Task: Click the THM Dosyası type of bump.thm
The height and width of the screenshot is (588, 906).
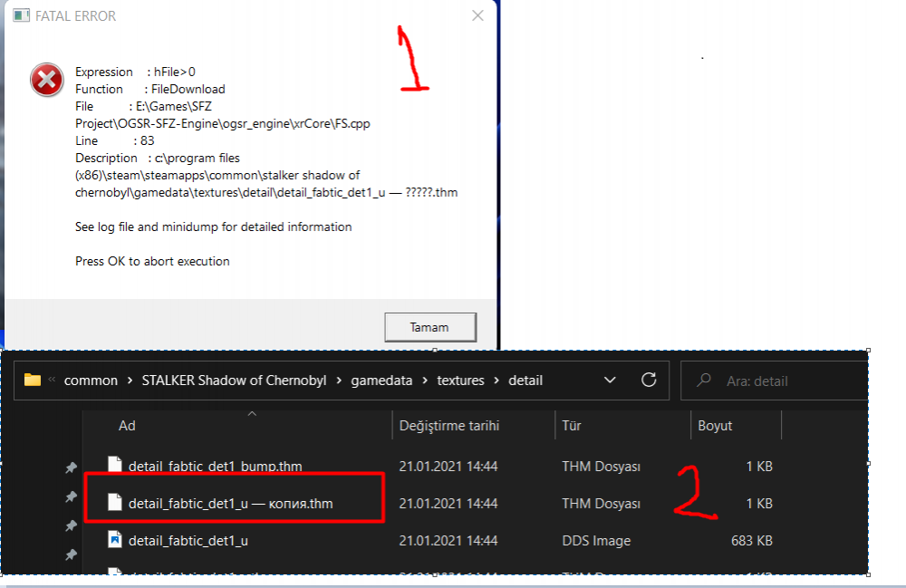Action: click(x=601, y=466)
